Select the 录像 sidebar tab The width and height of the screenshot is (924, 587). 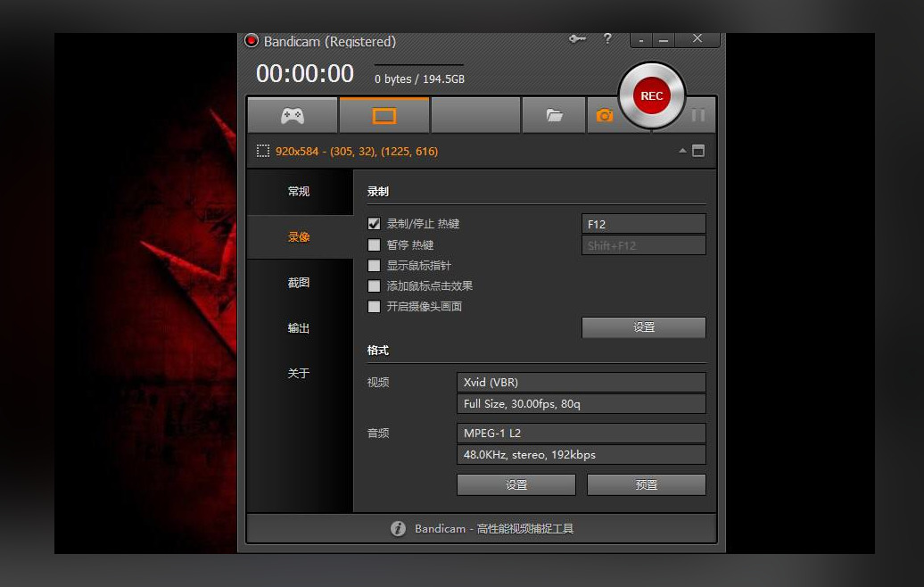[300, 237]
